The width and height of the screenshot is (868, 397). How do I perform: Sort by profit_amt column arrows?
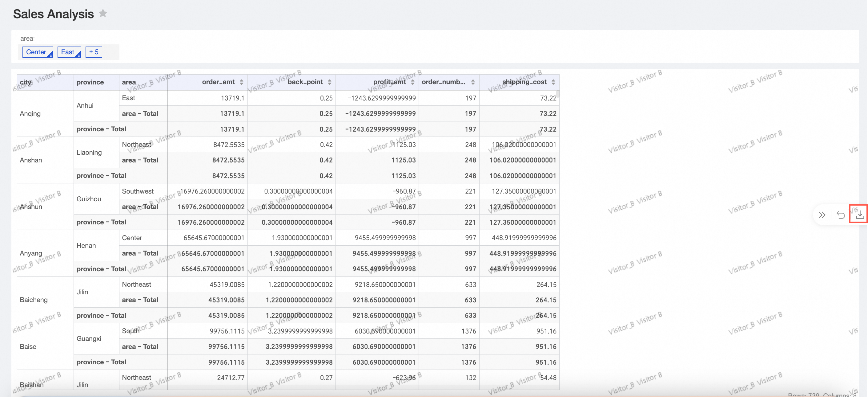tap(412, 82)
